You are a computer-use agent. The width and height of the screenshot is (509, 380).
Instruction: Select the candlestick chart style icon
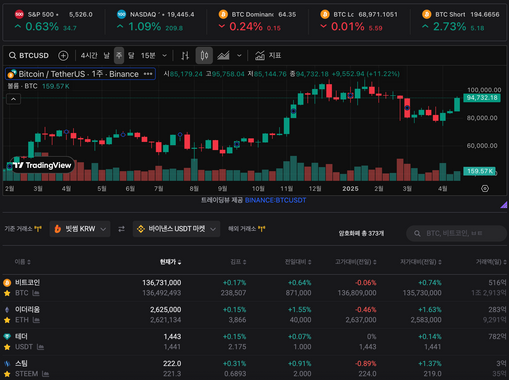click(x=204, y=55)
